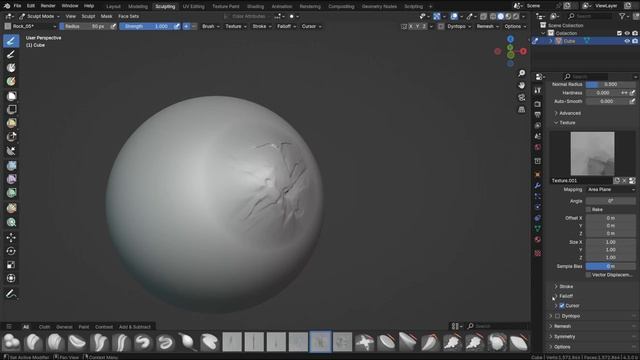Select the combined Transform tool
The width and height of the screenshot is (640, 360).
coord(11,278)
